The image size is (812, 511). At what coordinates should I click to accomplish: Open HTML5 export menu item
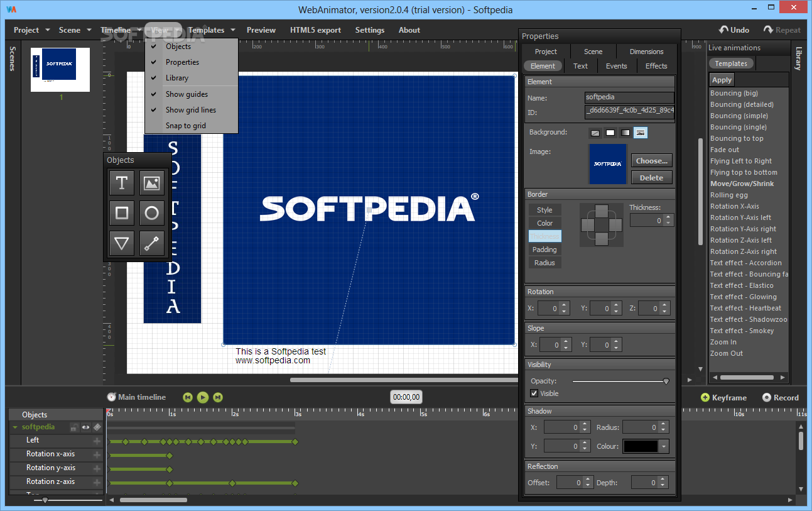[316, 30]
